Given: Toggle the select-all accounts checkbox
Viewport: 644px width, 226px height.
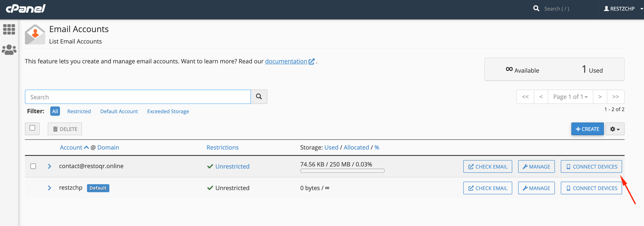Looking at the screenshot, I should (32, 128).
